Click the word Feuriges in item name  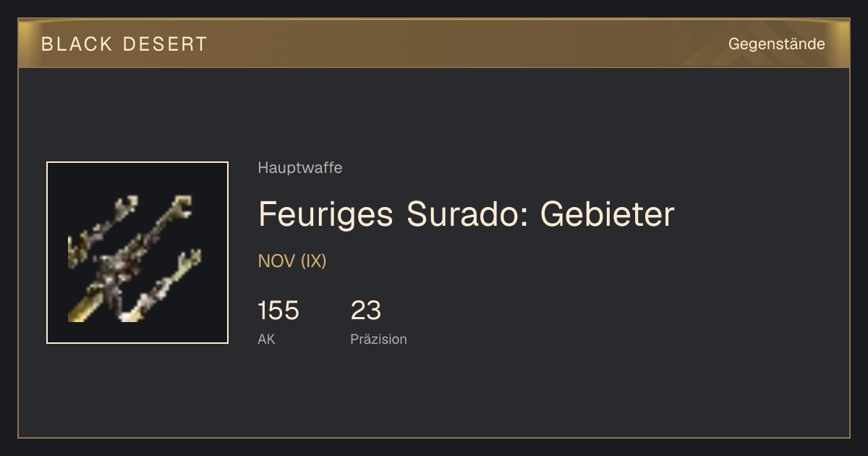[325, 214]
